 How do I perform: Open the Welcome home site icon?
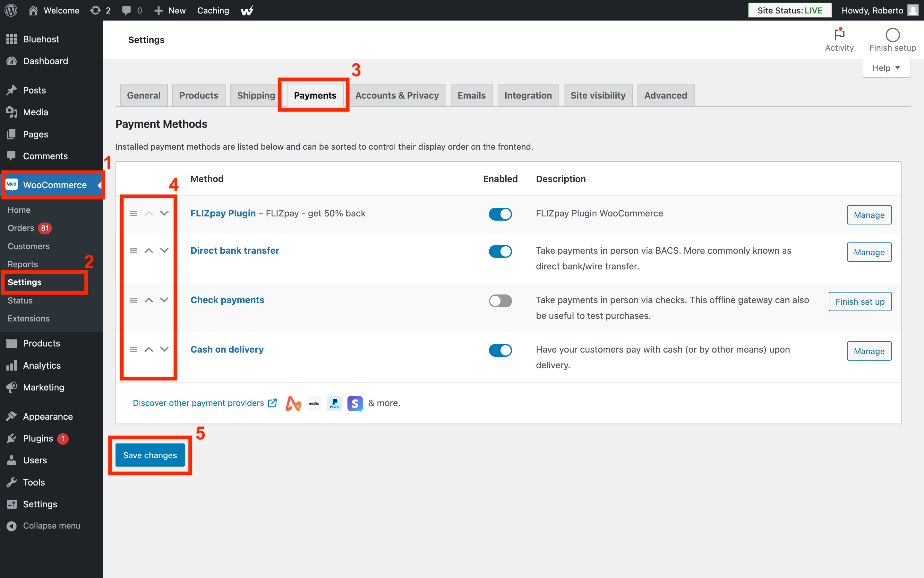(x=33, y=10)
